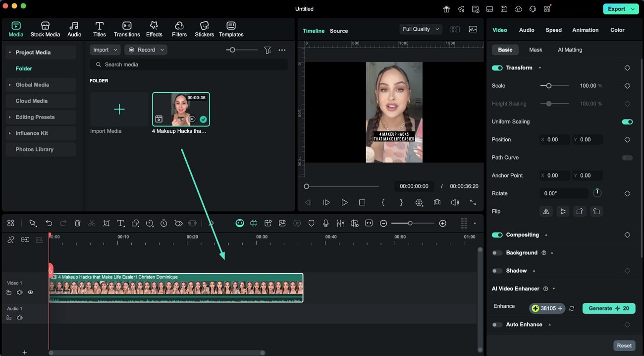Open the Full Quality playback dropdown
644x356 pixels.
pos(420,29)
